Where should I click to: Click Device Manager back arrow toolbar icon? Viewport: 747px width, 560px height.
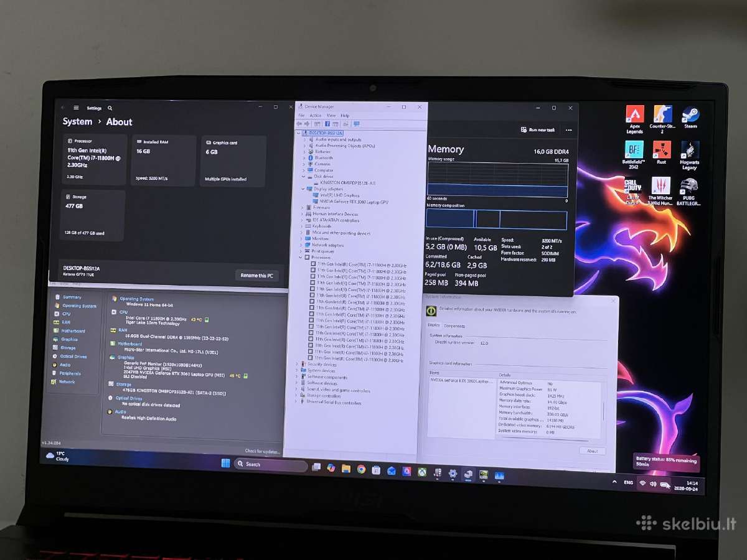[299, 124]
